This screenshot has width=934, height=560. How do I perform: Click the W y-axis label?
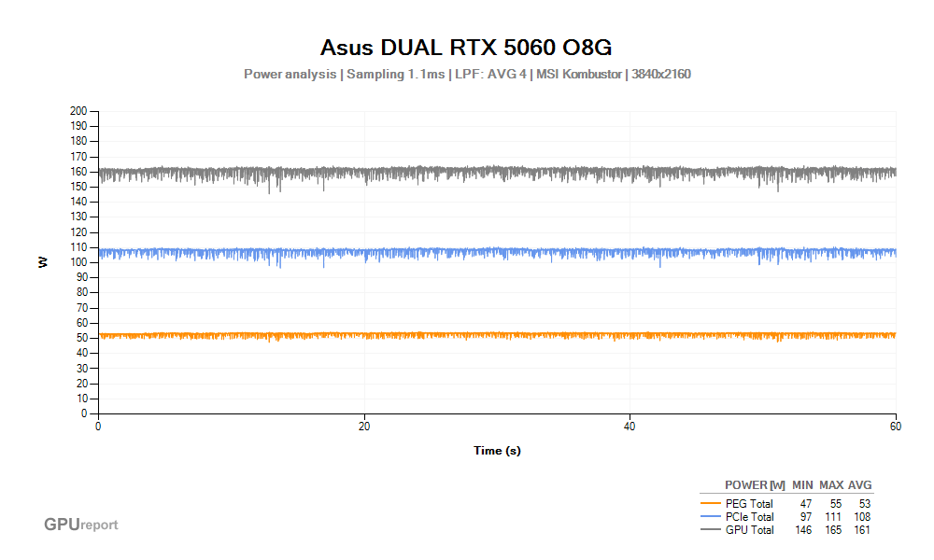[43, 262]
